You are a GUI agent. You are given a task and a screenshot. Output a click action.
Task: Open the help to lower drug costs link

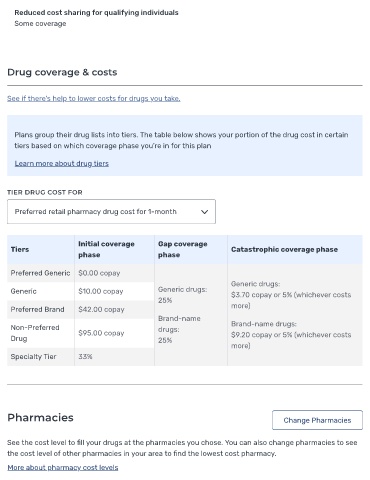pyautogui.click(x=94, y=98)
